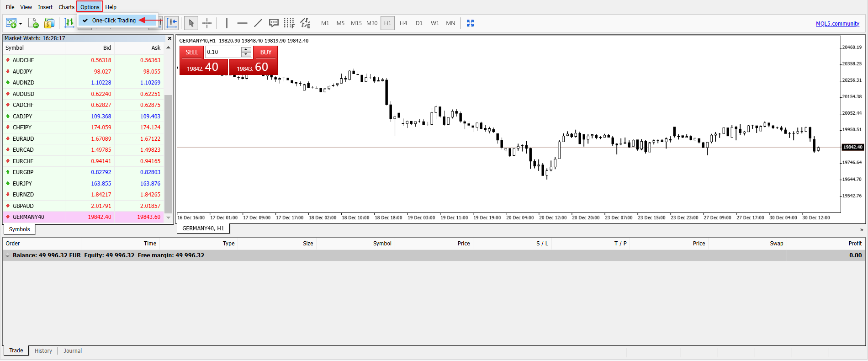Screen dimensions: 868x361
Task: Select the cursor arrow tool
Action: (191, 23)
